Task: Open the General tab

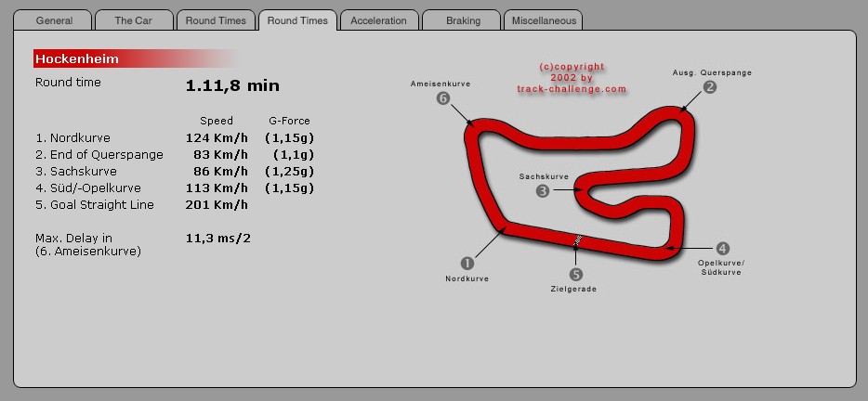Action: (53, 20)
